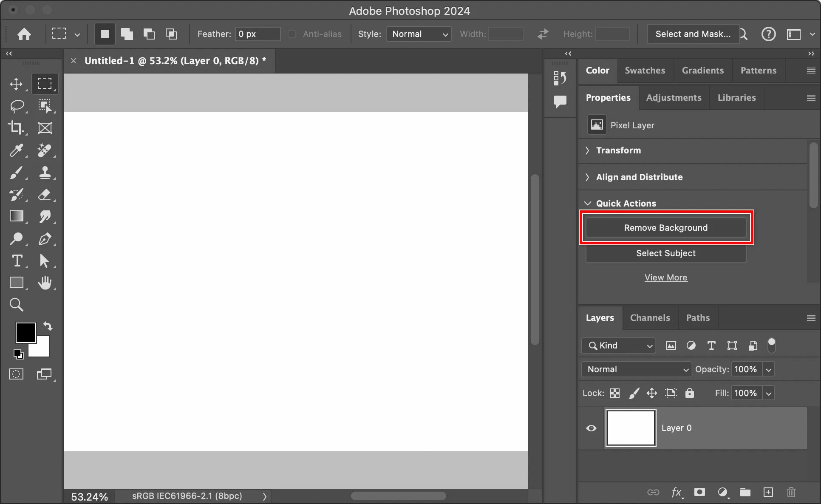The width and height of the screenshot is (821, 504).
Task: Hide Layer 0 with eye icon
Action: coord(591,428)
